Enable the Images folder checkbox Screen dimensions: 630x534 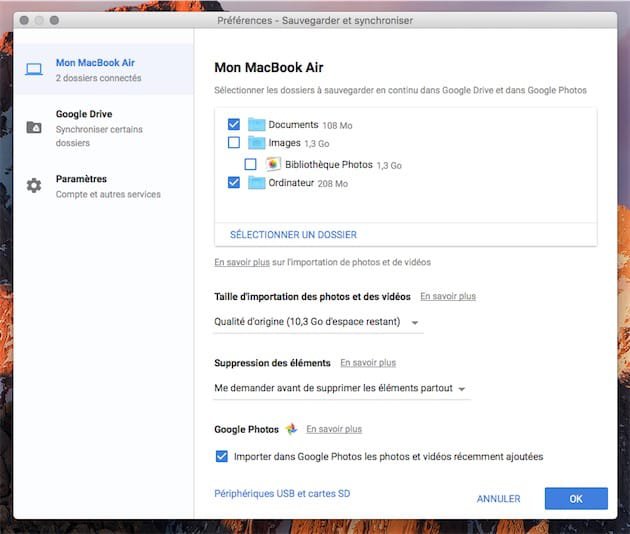point(234,144)
